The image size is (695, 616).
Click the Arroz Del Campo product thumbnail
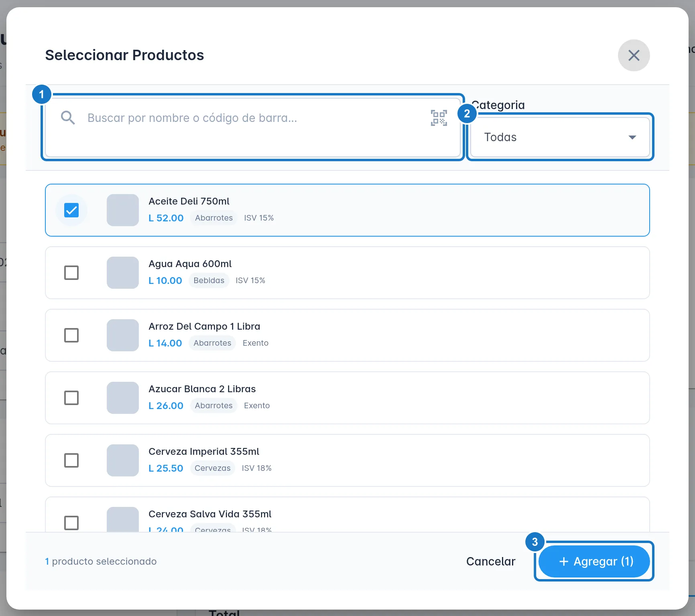tap(123, 335)
